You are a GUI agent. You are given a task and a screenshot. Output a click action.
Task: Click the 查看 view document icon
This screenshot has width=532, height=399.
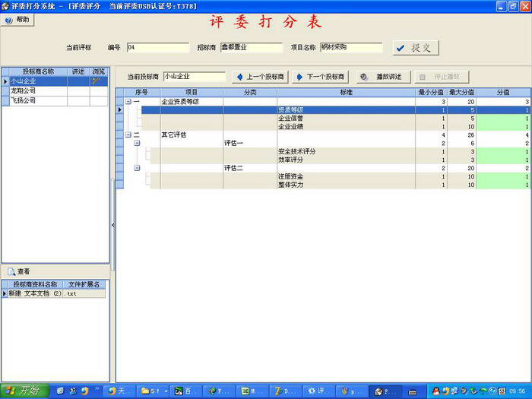pyautogui.click(x=11, y=271)
